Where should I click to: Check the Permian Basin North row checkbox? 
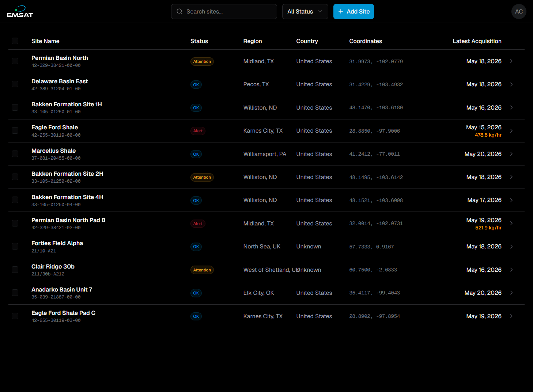click(15, 61)
